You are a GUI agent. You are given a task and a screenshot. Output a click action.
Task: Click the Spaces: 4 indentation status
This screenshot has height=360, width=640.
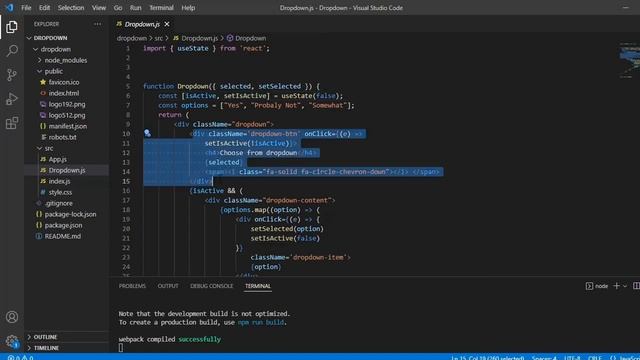coord(544,358)
